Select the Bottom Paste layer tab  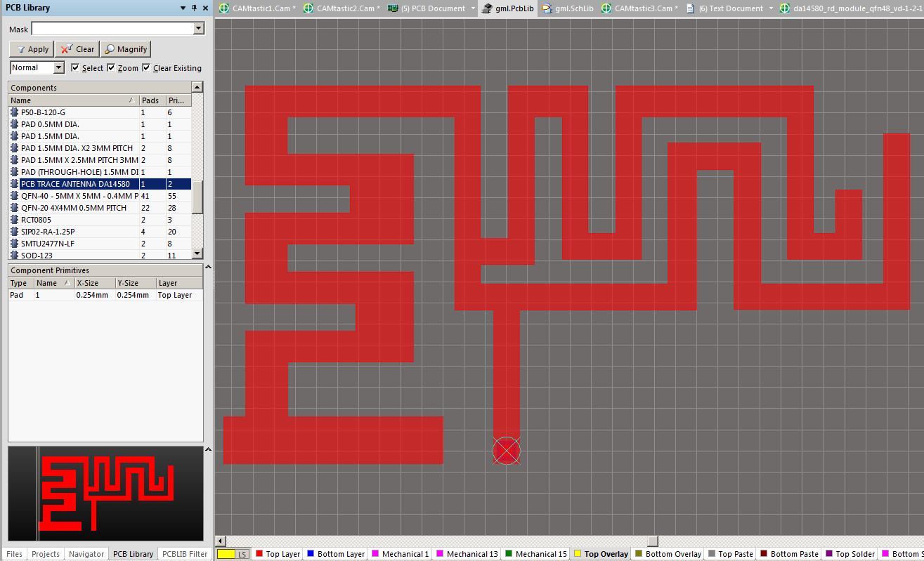(x=789, y=554)
